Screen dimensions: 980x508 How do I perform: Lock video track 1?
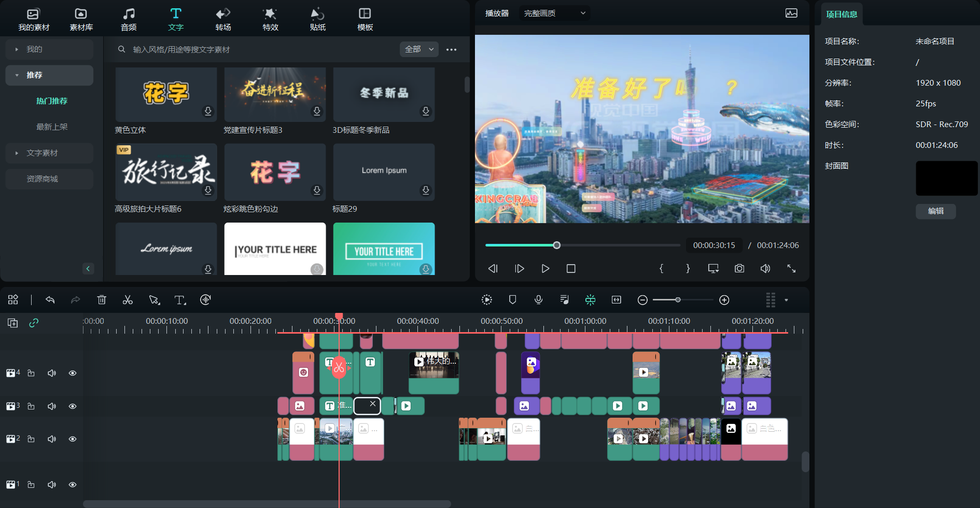click(x=31, y=485)
